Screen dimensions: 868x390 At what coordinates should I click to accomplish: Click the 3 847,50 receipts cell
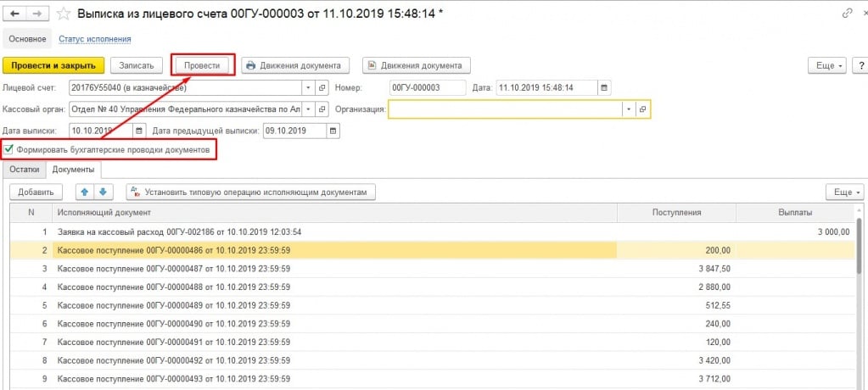click(x=676, y=269)
